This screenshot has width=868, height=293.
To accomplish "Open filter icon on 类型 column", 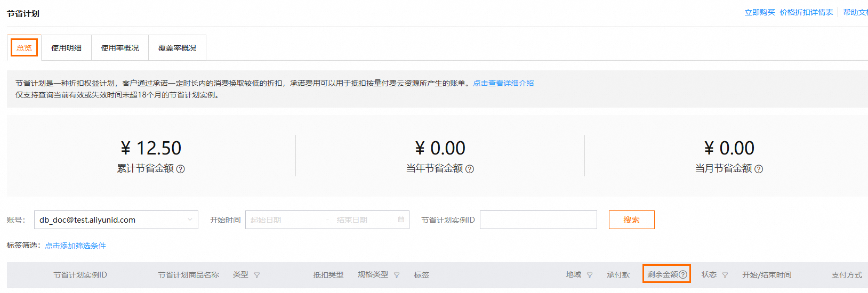I will click(257, 275).
